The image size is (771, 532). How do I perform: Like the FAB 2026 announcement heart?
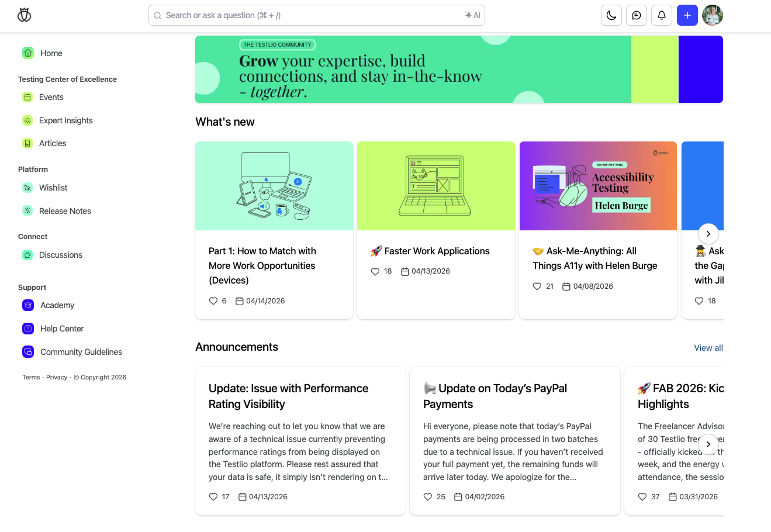(x=642, y=497)
